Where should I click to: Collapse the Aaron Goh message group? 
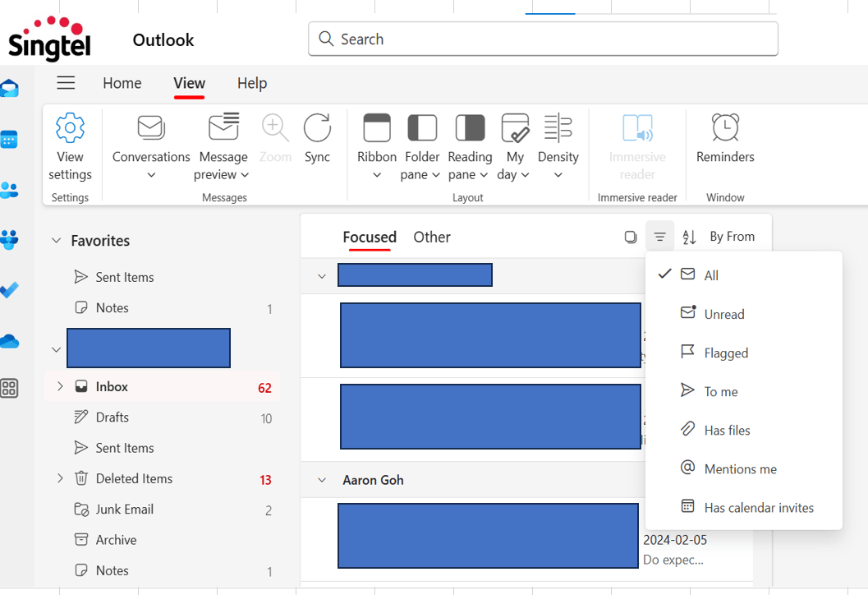click(x=322, y=480)
